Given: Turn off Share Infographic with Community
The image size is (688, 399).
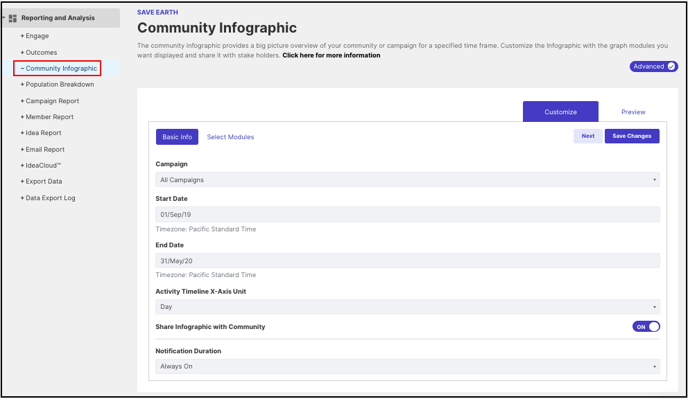Looking at the screenshot, I should tap(646, 327).
